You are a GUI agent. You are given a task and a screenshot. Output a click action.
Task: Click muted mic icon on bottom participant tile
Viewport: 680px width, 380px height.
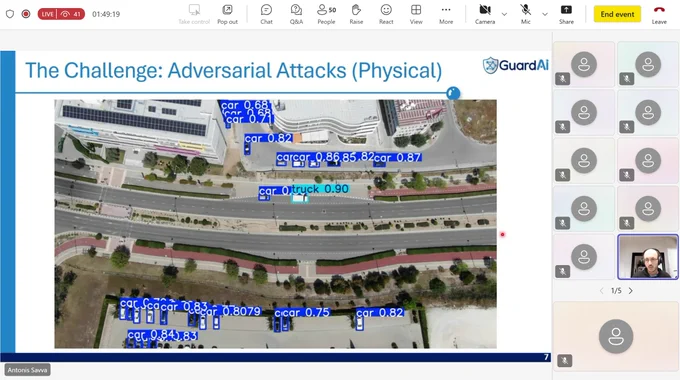click(x=564, y=360)
